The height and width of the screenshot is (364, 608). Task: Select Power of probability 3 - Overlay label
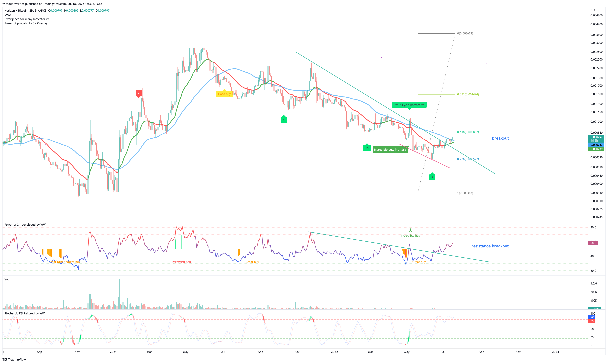pyautogui.click(x=26, y=23)
